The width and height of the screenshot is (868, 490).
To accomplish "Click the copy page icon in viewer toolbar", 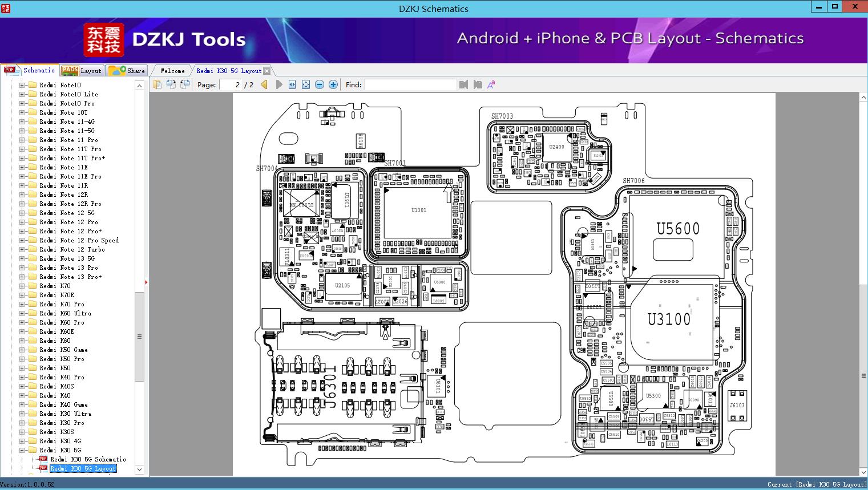I will pyautogui.click(x=158, y=84).
